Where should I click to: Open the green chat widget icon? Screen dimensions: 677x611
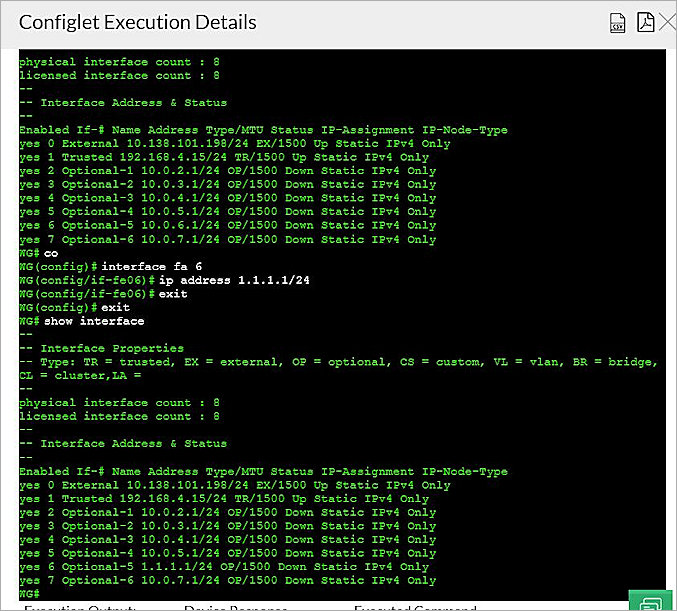651,600
